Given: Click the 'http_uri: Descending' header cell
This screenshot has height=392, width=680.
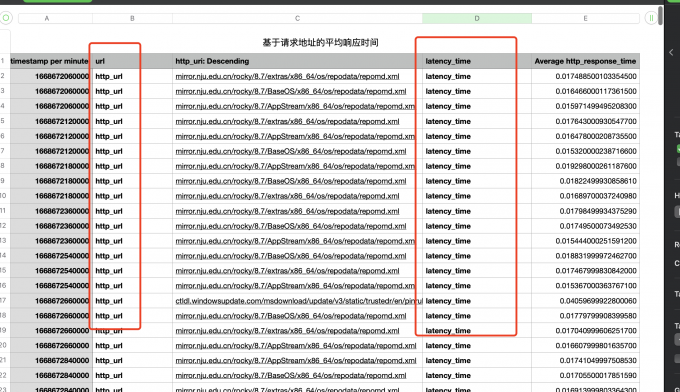Looking at the screenshot, I should 297,61.
